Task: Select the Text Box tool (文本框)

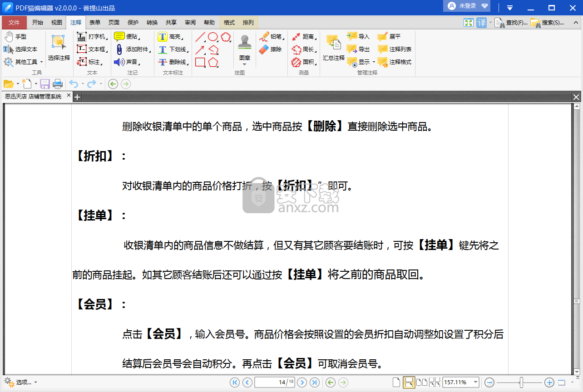Action: coord(91,49)
